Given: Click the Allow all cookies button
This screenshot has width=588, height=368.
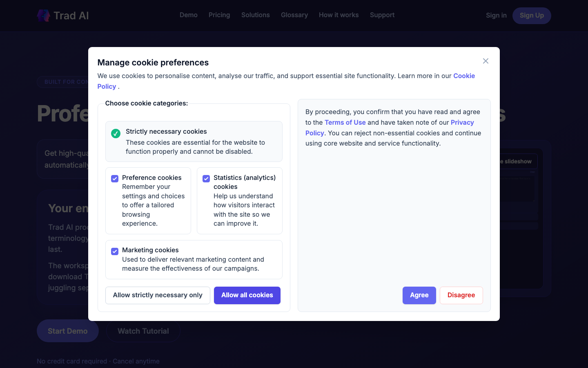Looking at the screenshot, I should tap(247, 295).
